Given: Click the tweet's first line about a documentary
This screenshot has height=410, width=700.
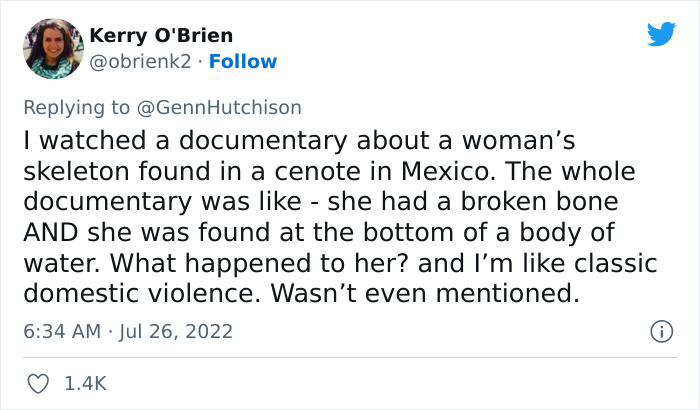Looking at the screenshot, I should (x=299, y=141).
